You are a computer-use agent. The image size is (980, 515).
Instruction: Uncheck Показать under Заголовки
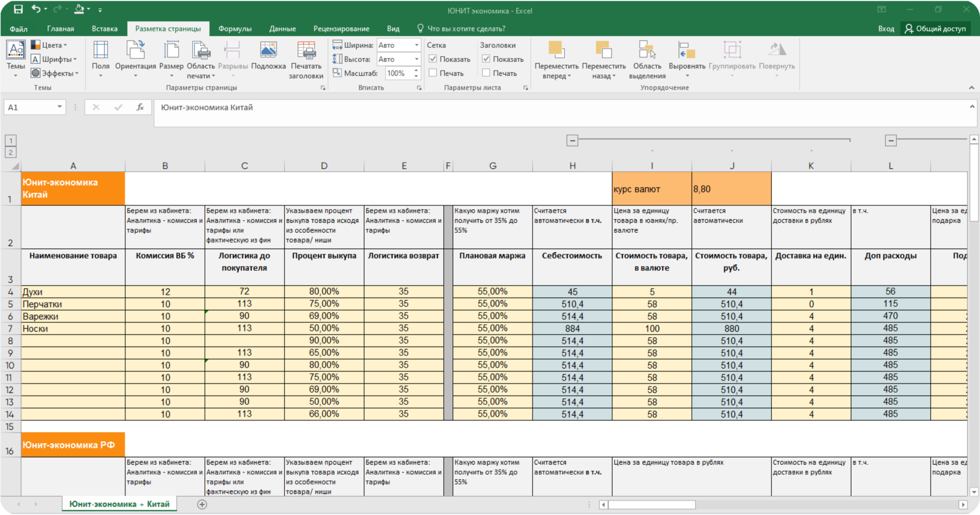(486, 59)
